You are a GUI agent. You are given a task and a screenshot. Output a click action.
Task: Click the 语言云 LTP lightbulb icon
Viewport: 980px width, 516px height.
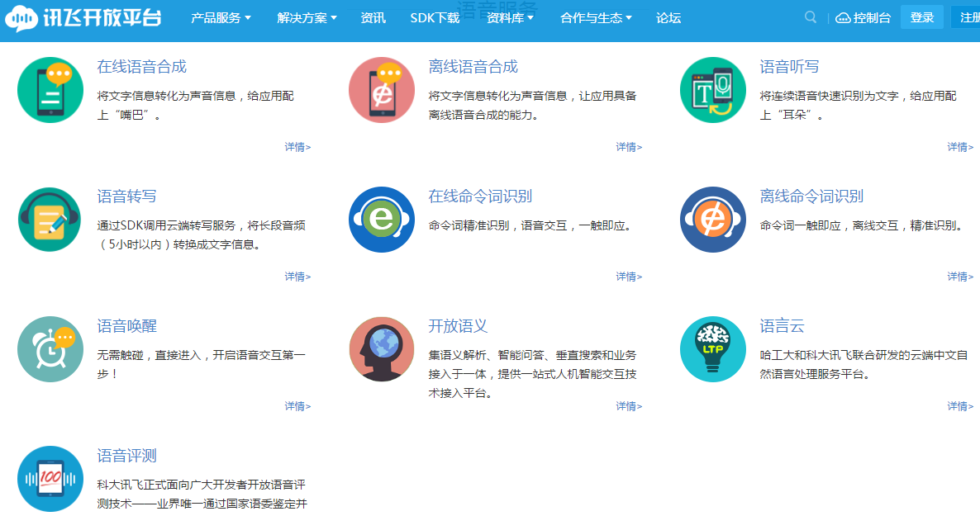coord(712,349)
